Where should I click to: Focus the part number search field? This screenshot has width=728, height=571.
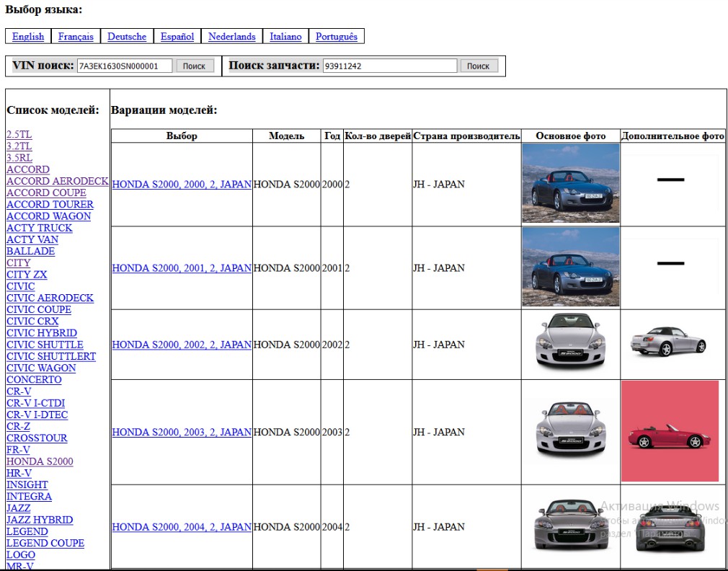(389, 66)
